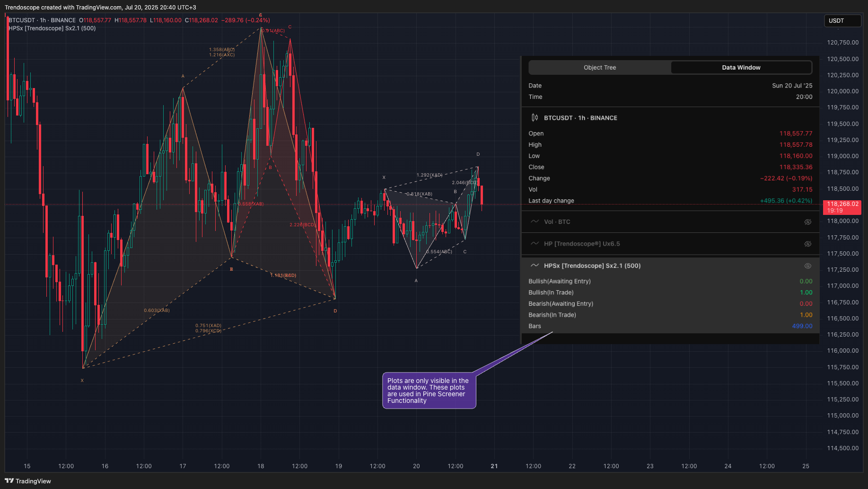Select the Bearish(Awaiting Entry) row
Viewport: 868px width, 489px height.
click(x=670, y=304)
